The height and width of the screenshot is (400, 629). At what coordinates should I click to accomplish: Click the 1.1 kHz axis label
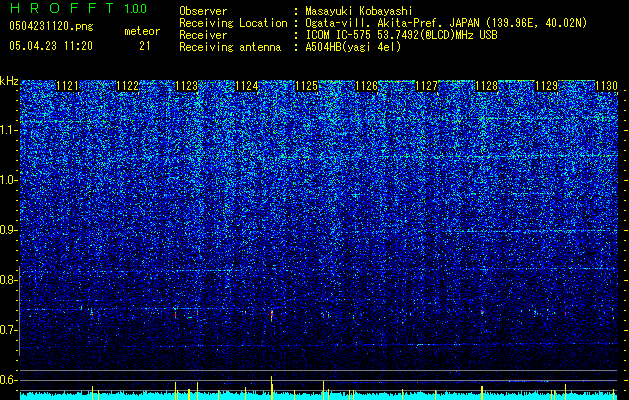pyautogui.click(x=9, y=130)
